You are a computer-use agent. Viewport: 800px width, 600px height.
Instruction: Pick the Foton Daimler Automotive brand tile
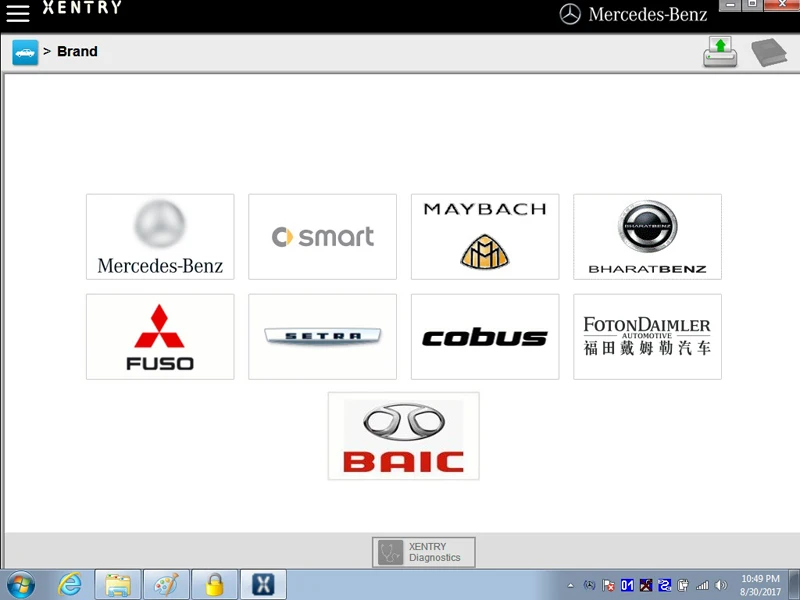pos(647,337)
